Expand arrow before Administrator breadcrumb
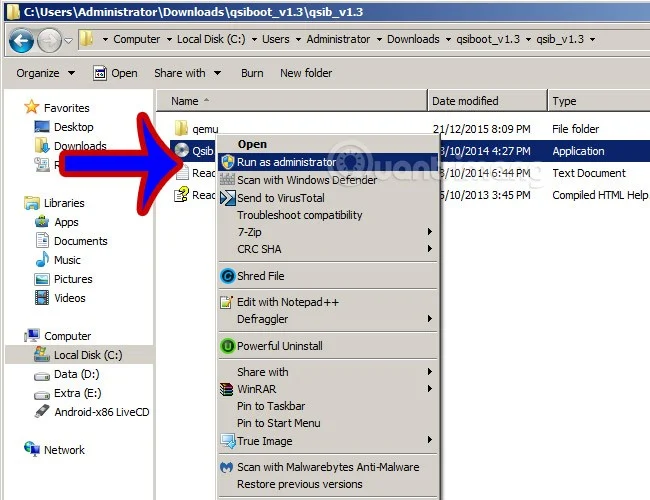This screenshot has height=500, width=650. [298, 39]
